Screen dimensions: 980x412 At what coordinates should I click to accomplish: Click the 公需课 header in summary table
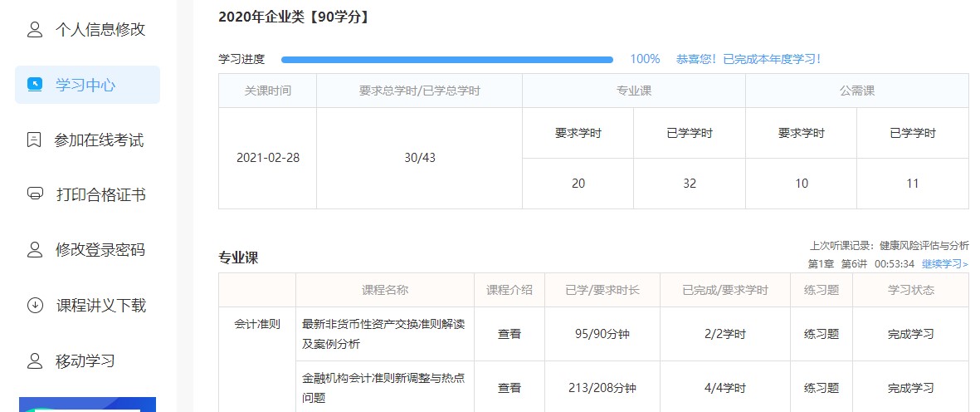pyautogui.click(x=857, y=91)
